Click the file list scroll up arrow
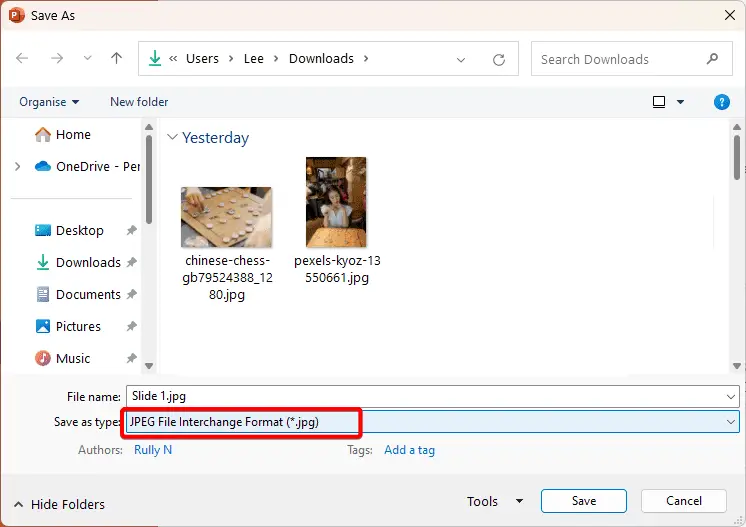 [x=737, y=127]
